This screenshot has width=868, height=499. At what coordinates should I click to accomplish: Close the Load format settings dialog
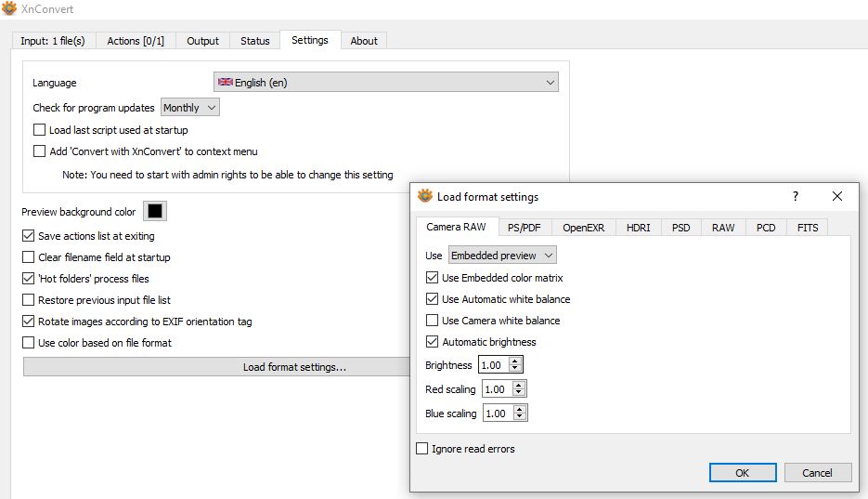(837, 197)
